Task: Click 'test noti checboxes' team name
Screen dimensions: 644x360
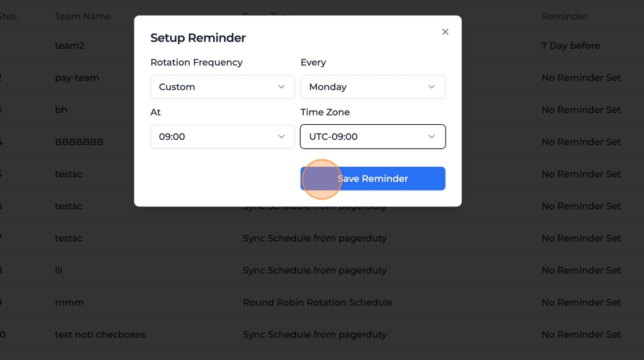Action: 100,335
